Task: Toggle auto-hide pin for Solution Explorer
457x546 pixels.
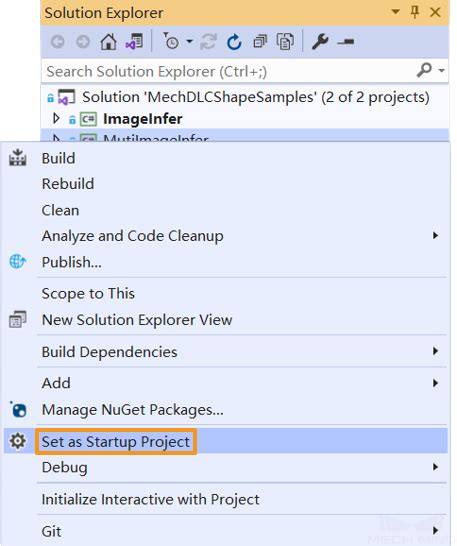Action: [415, 13]
